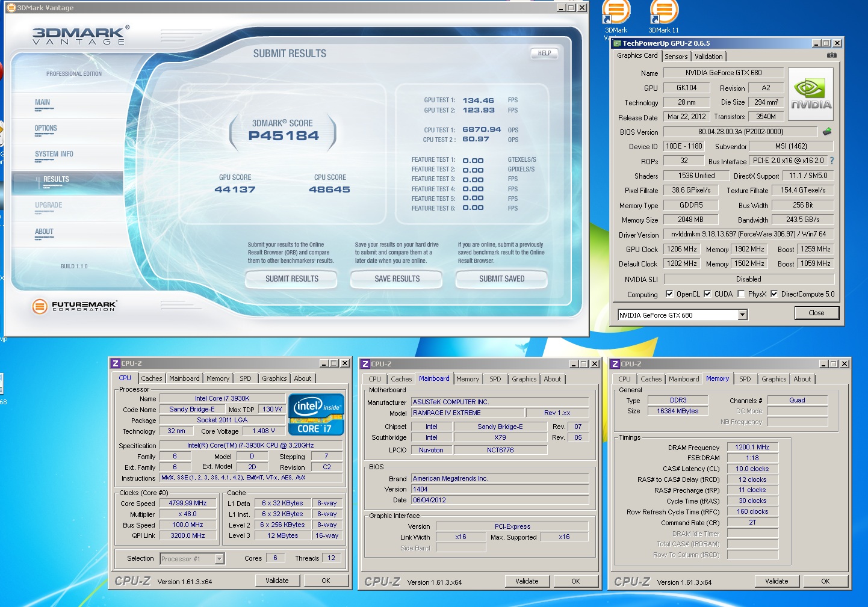This screenshot has height=607, width=868.
Task: Select the Graphics Card tab in GPU-Z
Action: [637, 55]
